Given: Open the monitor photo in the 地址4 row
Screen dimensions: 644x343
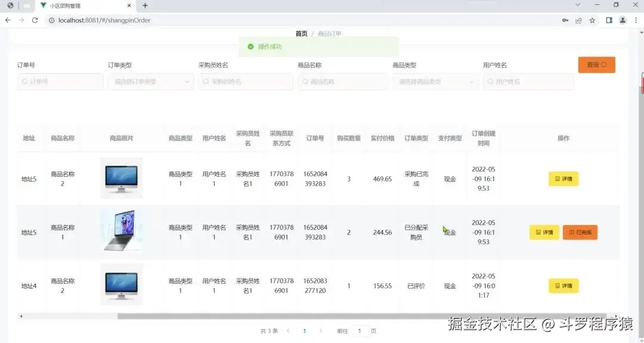Looking at the screenshot, I should pyautogui.click(x=121, y=284).
